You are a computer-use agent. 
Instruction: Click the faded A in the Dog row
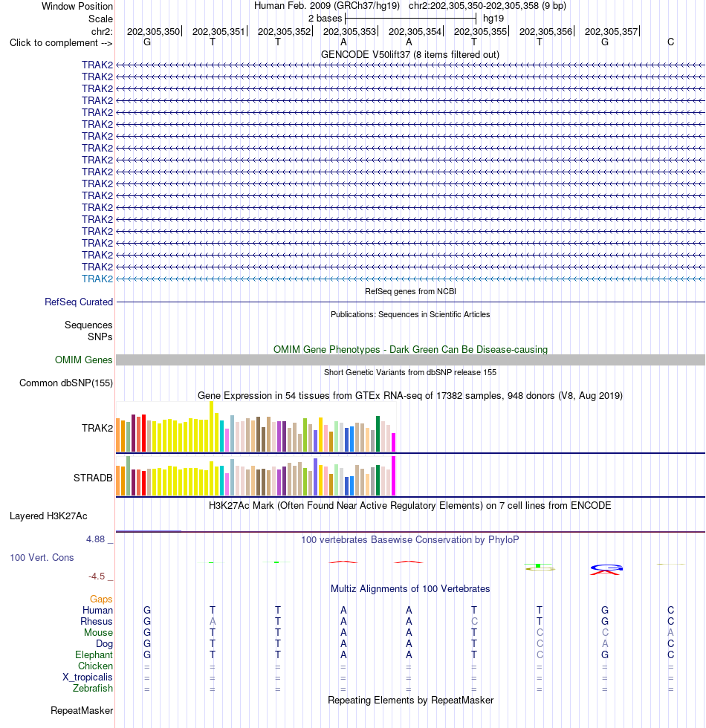[x=605, y=643]
